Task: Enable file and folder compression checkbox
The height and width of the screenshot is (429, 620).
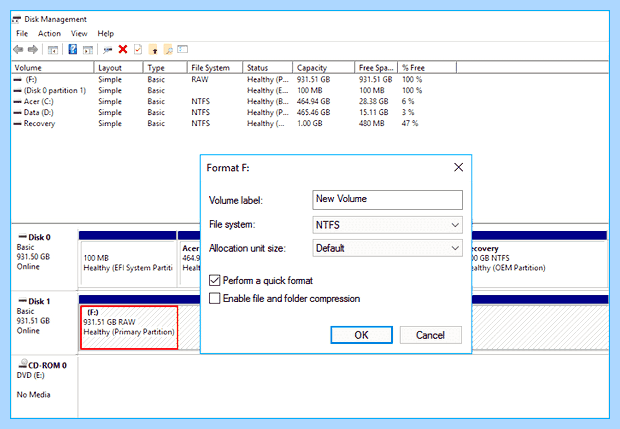Action: (x=214, y=298)
